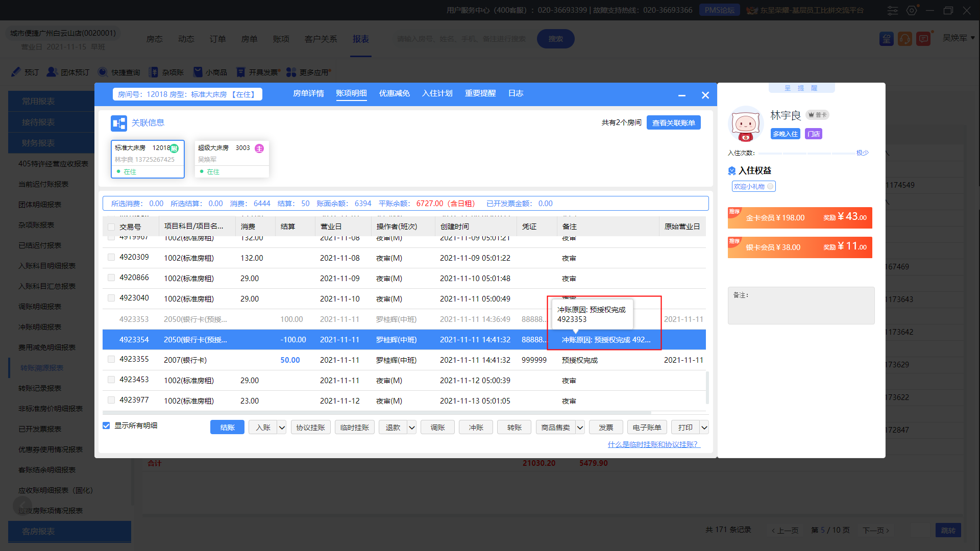Switch to the 优惠减免 tab
The image size is (980, 551).
(394, 93)
